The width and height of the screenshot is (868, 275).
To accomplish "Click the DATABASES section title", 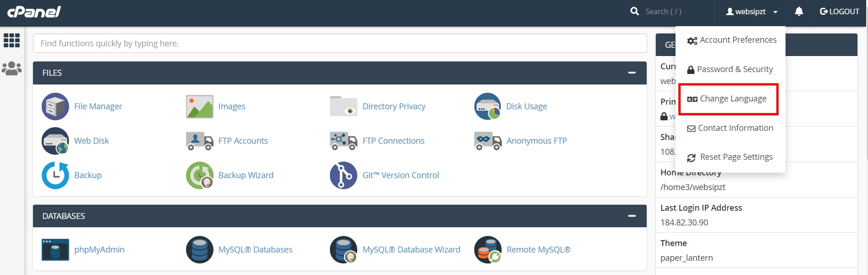I will coord(64,216).
